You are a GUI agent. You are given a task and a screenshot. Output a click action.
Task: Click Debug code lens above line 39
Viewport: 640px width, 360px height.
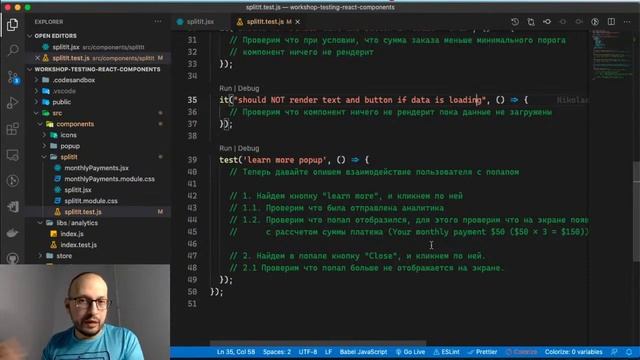tap(248, 148)
